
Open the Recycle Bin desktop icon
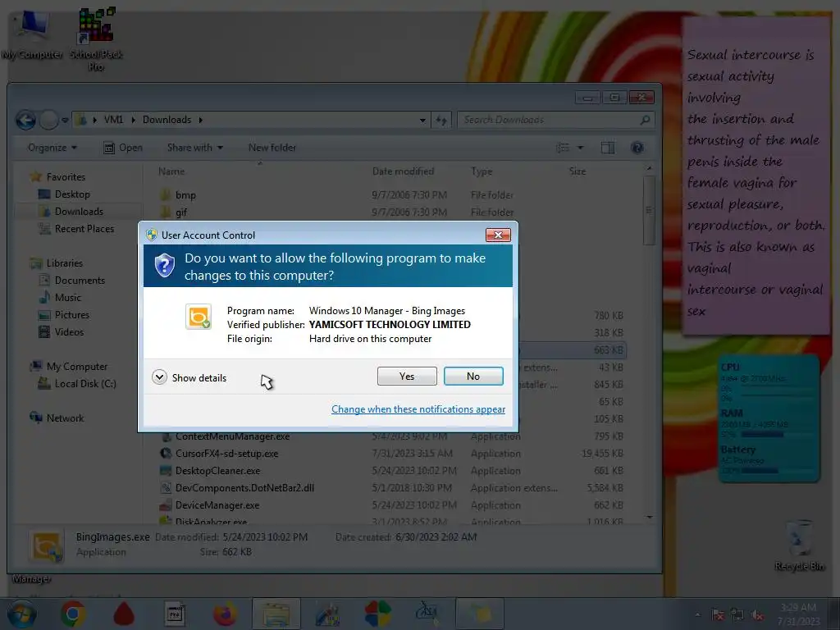click(x=799, y=545)
